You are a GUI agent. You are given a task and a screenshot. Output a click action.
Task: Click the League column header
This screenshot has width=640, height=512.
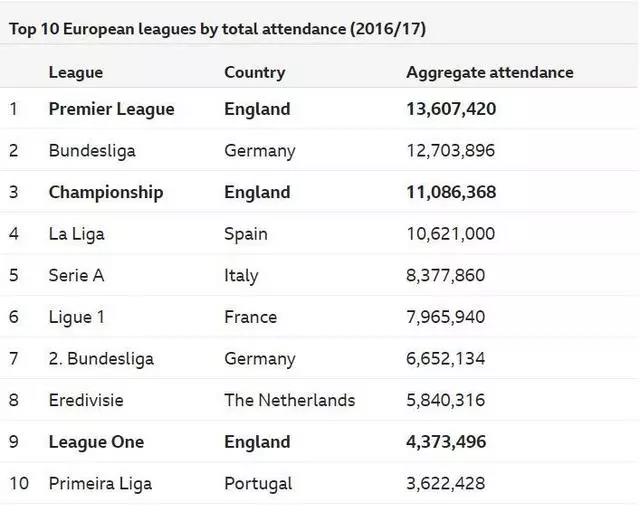point(76,72)
